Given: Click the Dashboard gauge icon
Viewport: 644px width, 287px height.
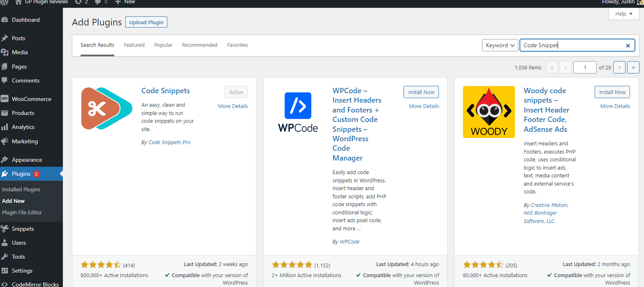Looking at the screenshot, I should 5,20.
